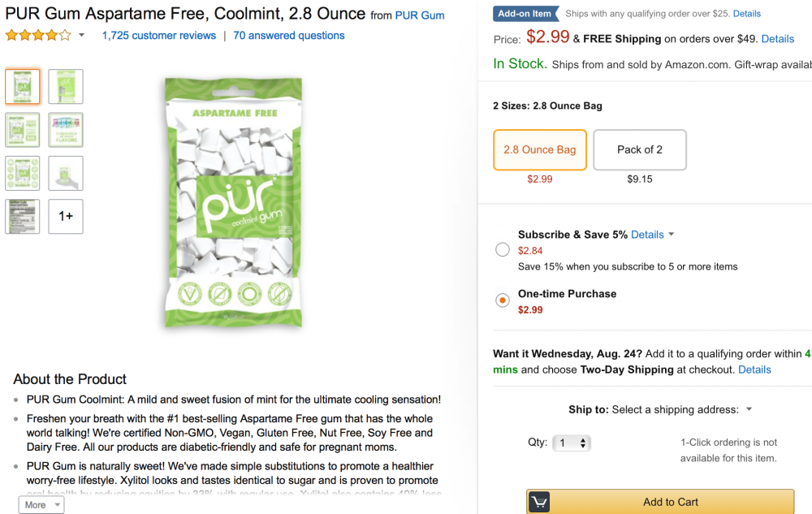Screen dimensions: 812x514
Task: Open the star rating breakdown arrow
Action: [x=81, y=36]
